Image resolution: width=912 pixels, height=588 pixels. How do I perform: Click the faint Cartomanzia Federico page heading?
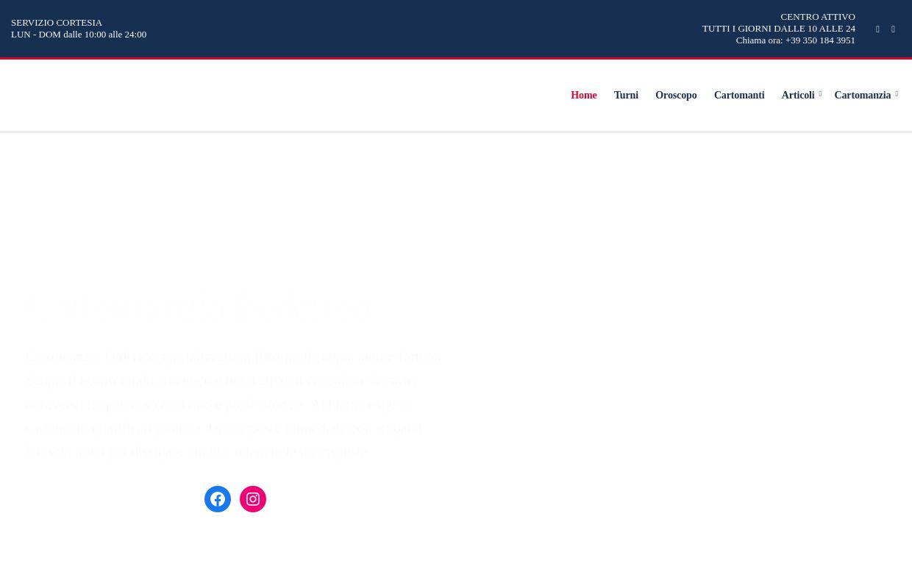pyautogui.click(x=197, y=306)
